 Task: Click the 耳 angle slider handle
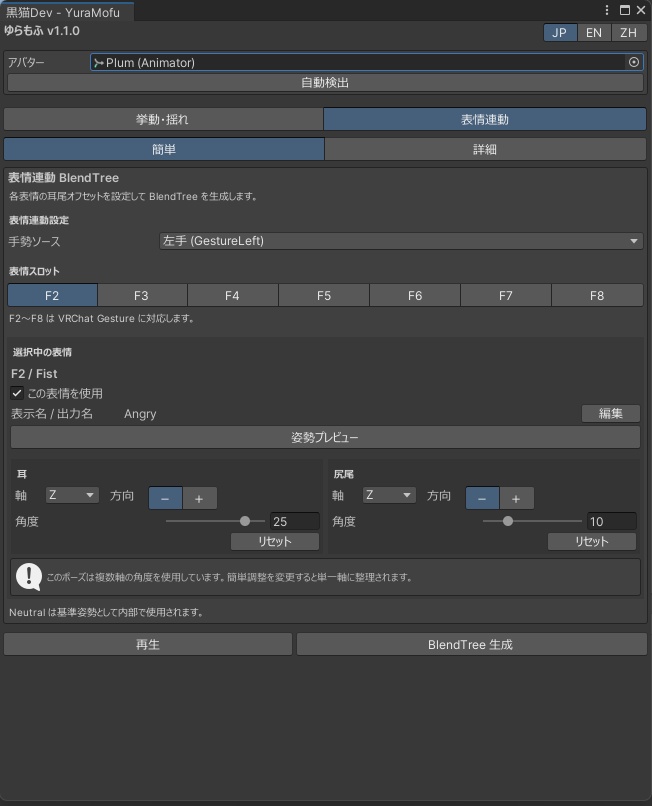coord(245,521)
